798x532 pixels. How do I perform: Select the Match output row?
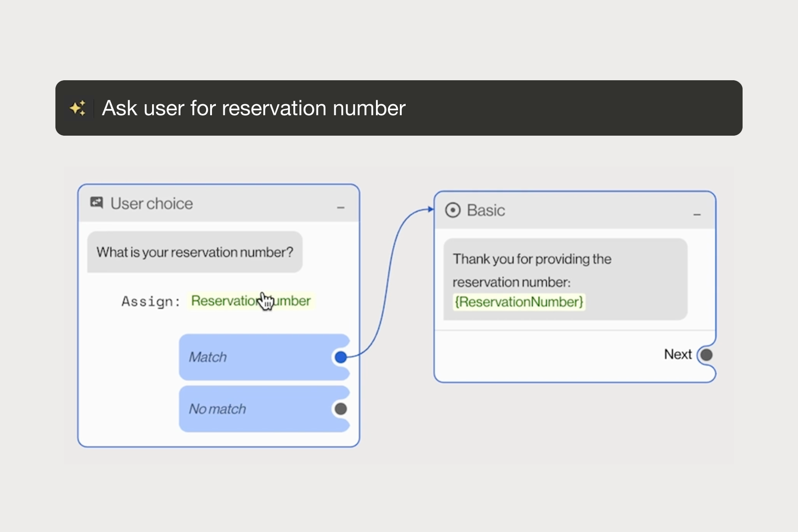pyautogui.click(x=264, y=357)
